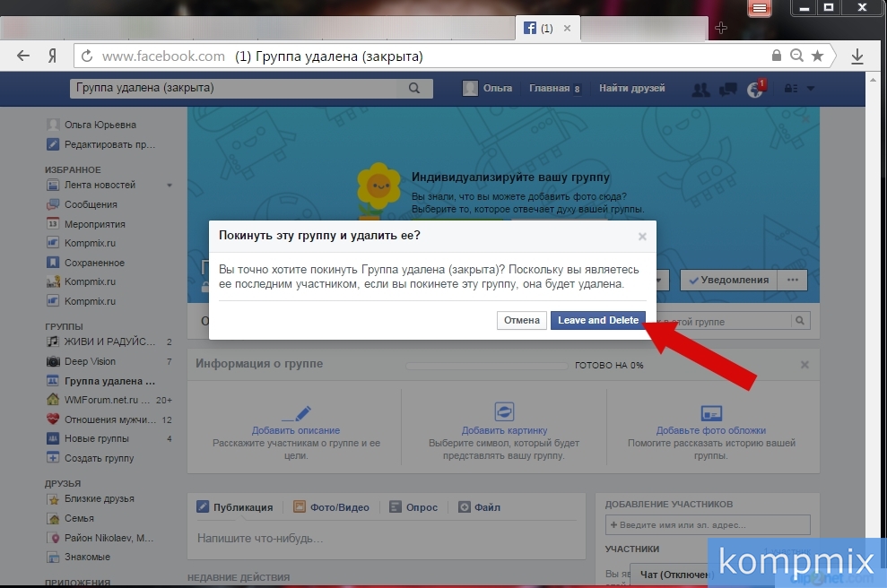Switch to the Фото/Видео tab
The width and height of the screenshot is (887, 588).
[331, 507]
